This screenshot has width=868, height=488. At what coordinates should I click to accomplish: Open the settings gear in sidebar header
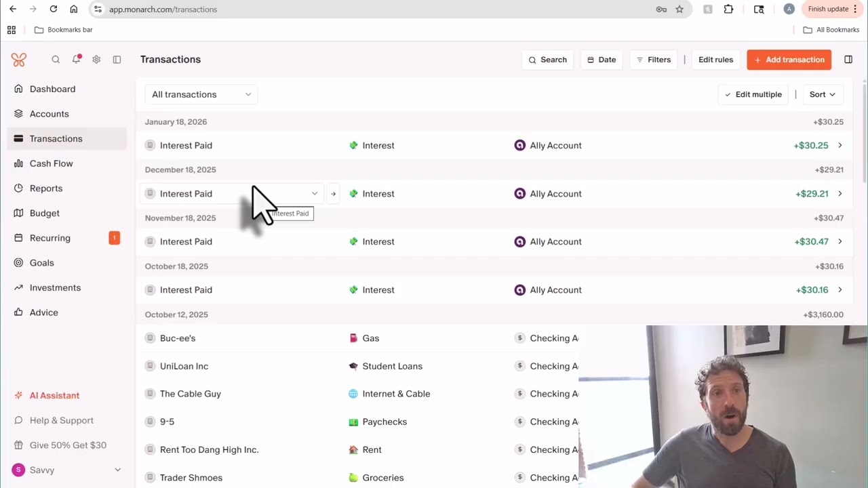(96, 60)
